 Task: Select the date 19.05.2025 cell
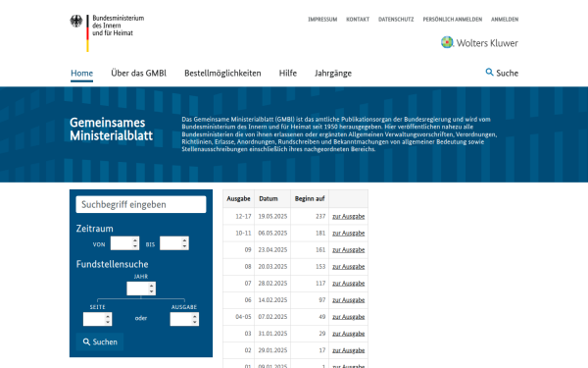click(x=272, y=216)
